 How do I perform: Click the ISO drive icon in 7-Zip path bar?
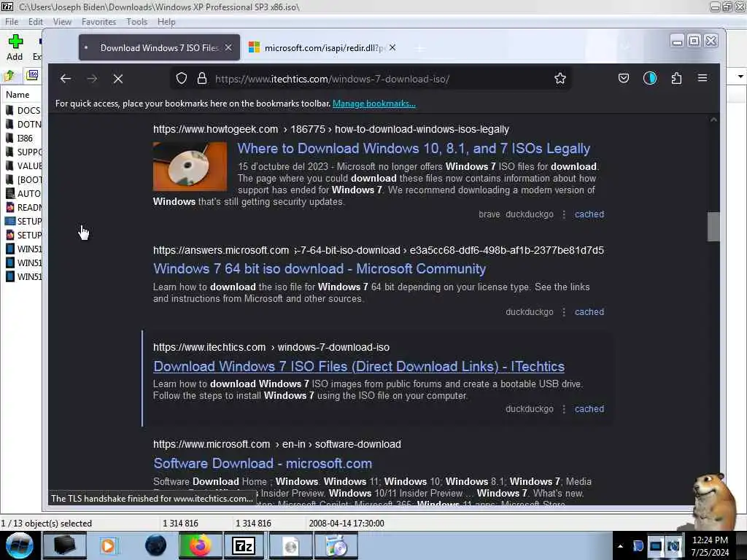32,75
